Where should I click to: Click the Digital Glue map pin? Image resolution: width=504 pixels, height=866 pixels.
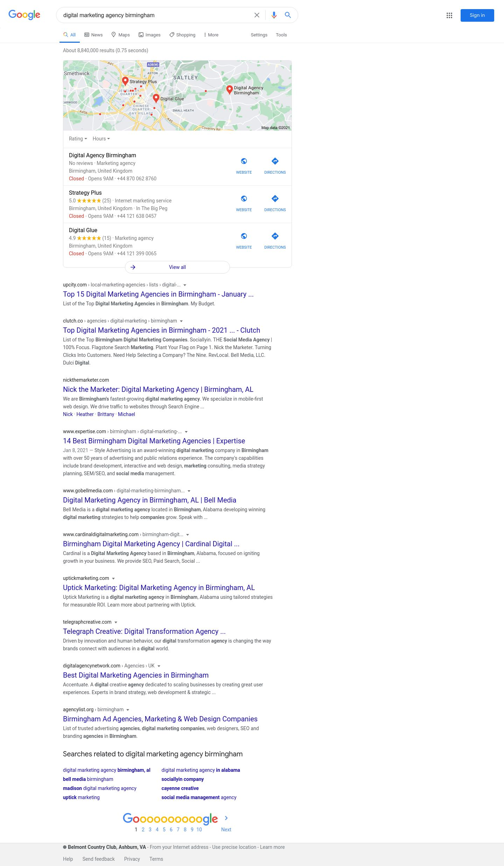point(156,98)
